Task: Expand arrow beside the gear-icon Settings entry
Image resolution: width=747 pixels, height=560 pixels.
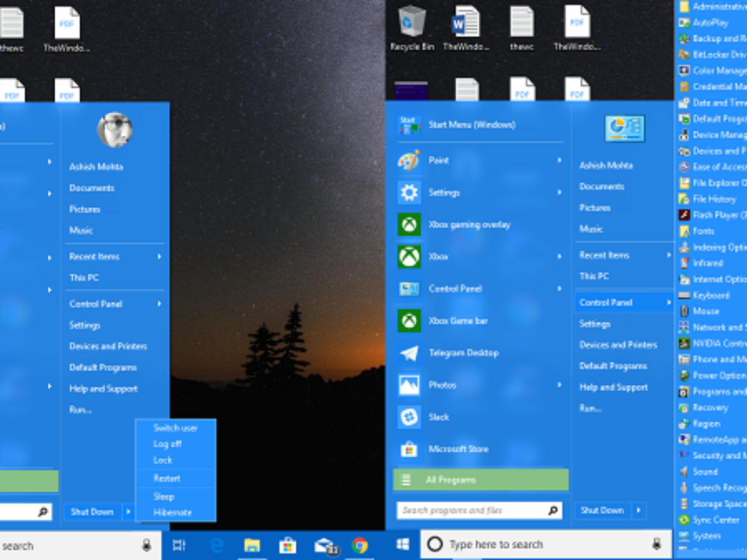Action: click(x=559, y=193)
